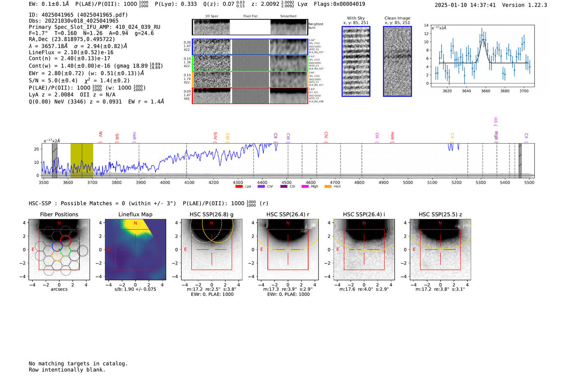
Task: Click the blue fiber circle in Fiber Positions
Action: pos(57,247)
